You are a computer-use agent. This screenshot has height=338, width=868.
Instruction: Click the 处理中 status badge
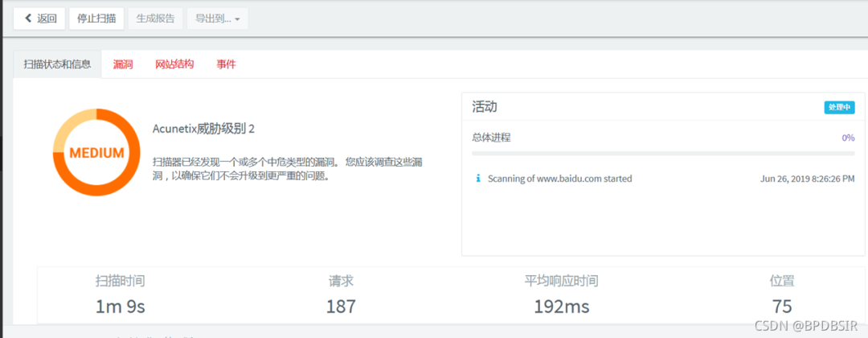click(839, 108)
